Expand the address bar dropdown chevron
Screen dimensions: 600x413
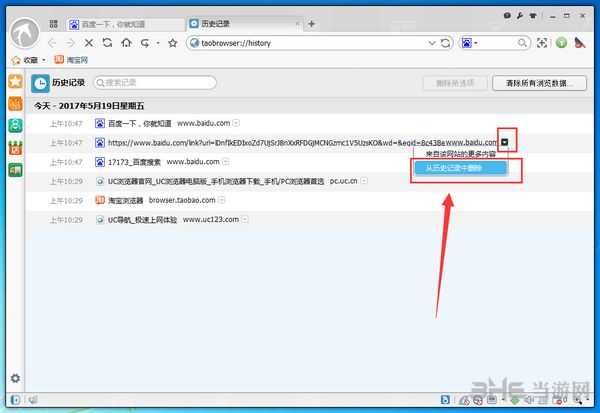tap(432, 43)
